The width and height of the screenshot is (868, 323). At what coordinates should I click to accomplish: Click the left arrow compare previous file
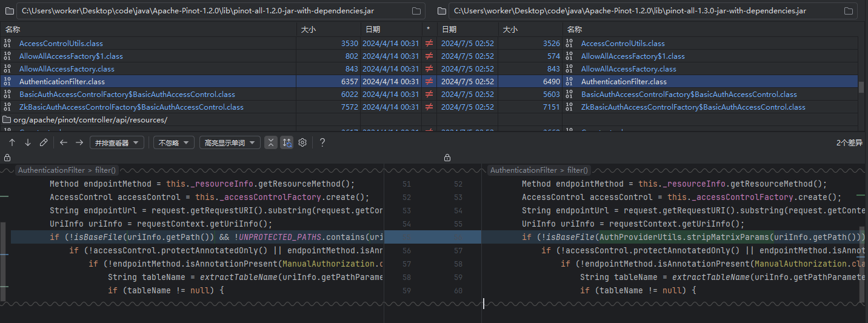[x=64, y=142]
